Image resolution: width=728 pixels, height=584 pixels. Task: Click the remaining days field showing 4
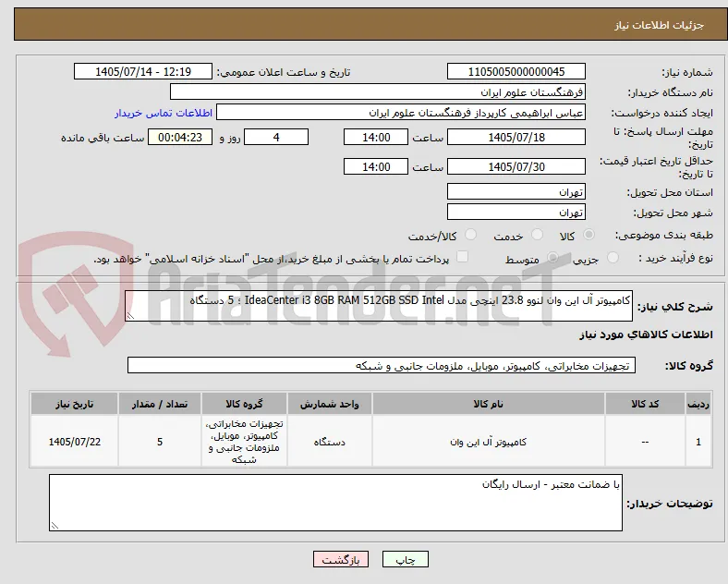point(276,137)
